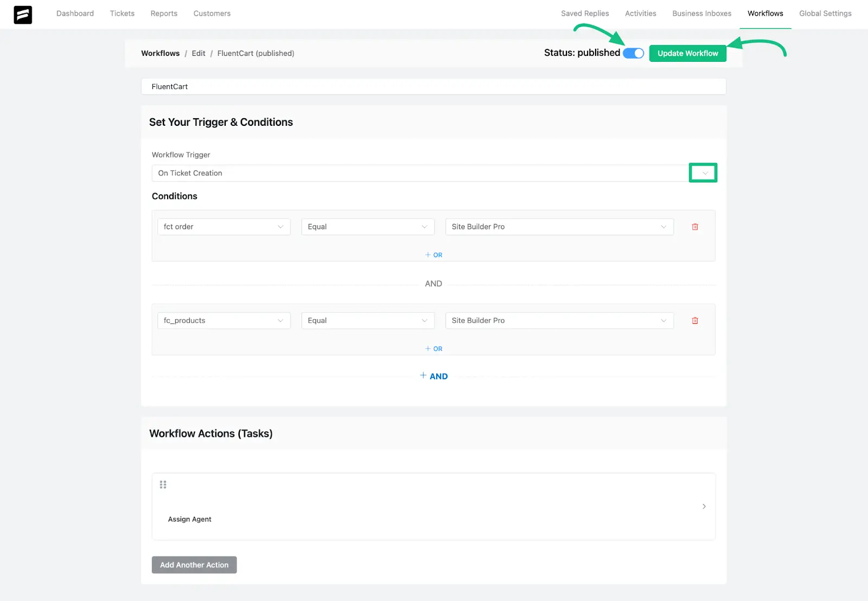Delete the fct order condition

[x=694, y=227]
